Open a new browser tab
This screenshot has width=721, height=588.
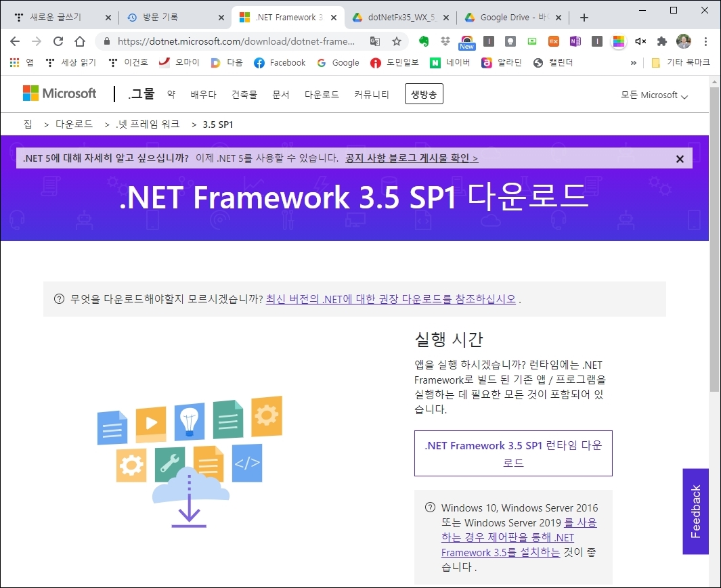point(584,18)
